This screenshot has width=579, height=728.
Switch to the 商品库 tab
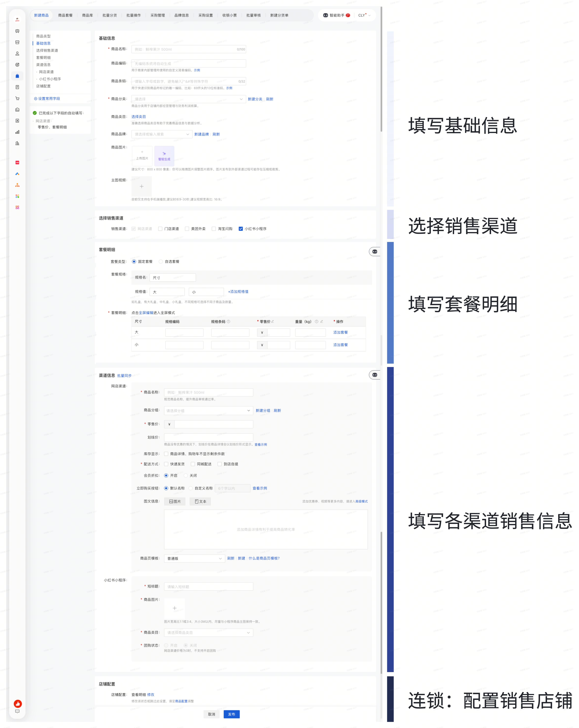88,15
